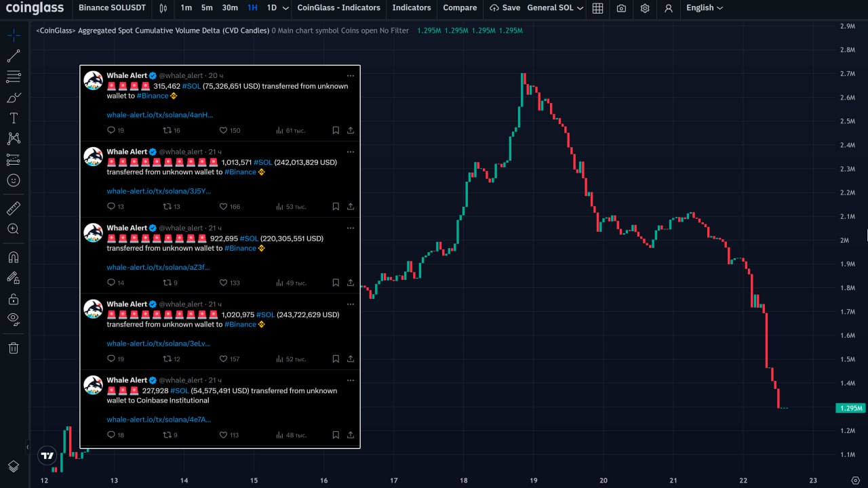Open more options on 1,013,571 SOL tweet
Image resolution: width=868 pixels, height=488 pixels.
pos(351,152)
